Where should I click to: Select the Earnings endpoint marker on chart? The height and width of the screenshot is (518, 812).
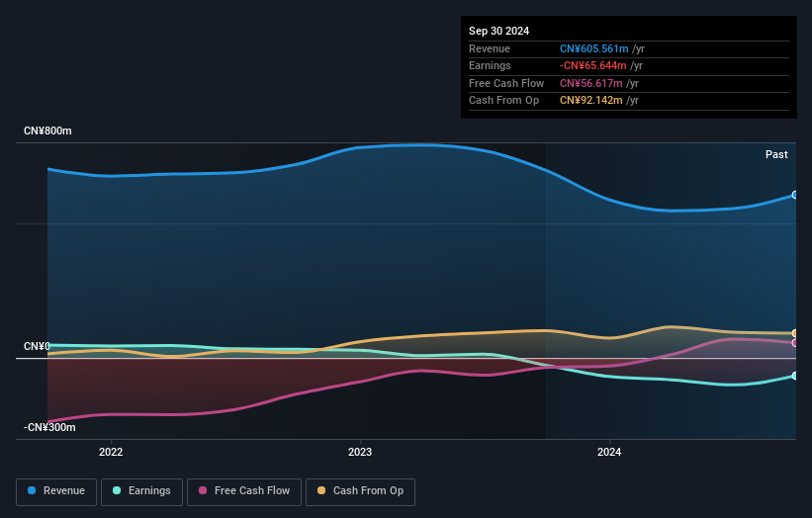coord(795,376)
